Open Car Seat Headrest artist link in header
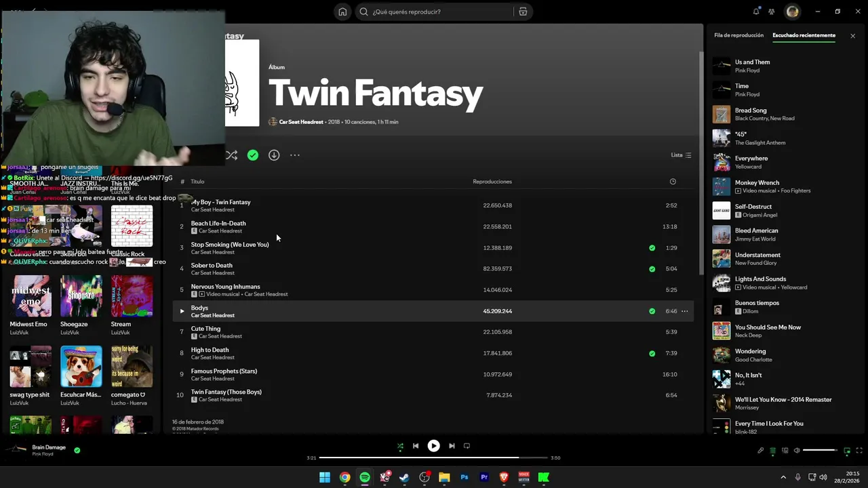Viewport: 868px width, 488px height. click(301, 122)
